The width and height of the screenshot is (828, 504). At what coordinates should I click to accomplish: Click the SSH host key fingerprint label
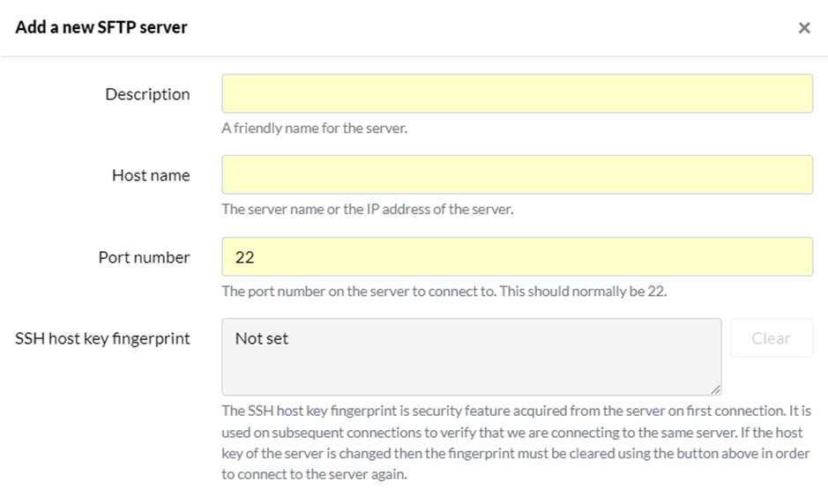[102, 338]
